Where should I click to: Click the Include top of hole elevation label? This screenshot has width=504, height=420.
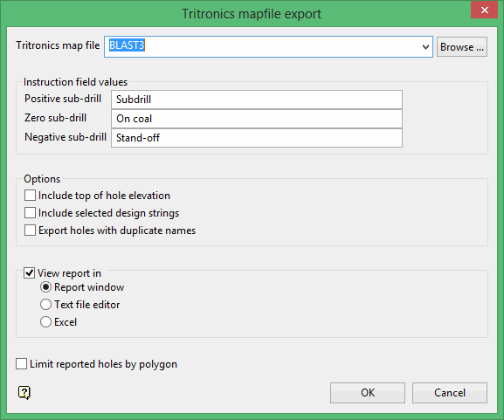click(104, 196)
